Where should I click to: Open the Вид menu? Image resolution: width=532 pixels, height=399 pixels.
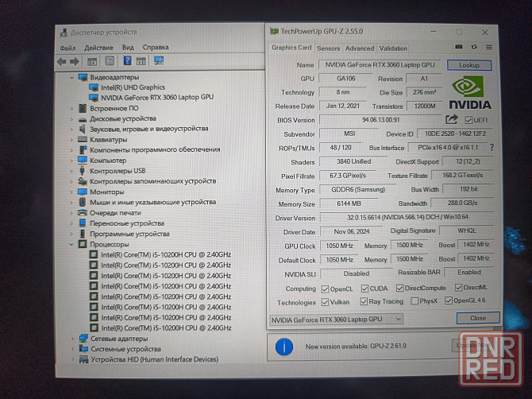point(129,48)
